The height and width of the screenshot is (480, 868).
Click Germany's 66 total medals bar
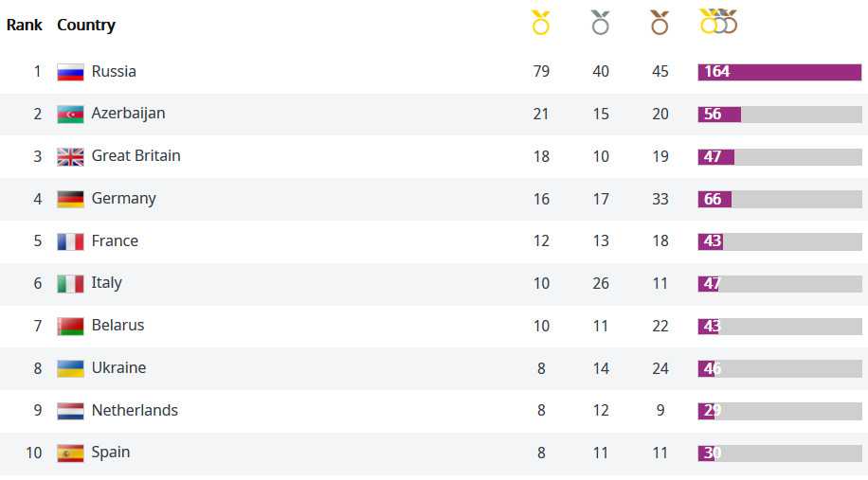pos(780,199)
